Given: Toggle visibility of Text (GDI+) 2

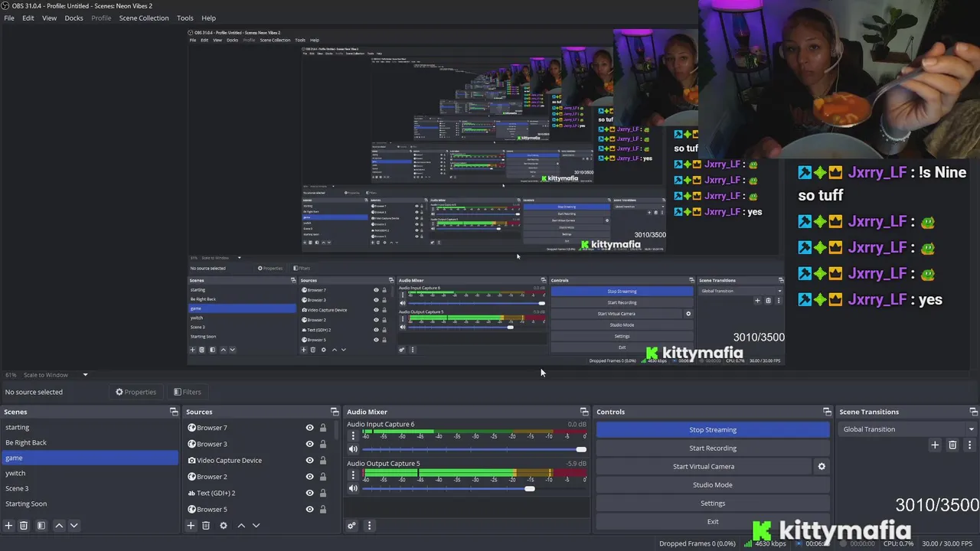Looking at the screenshot, I should tap(309, 493).
